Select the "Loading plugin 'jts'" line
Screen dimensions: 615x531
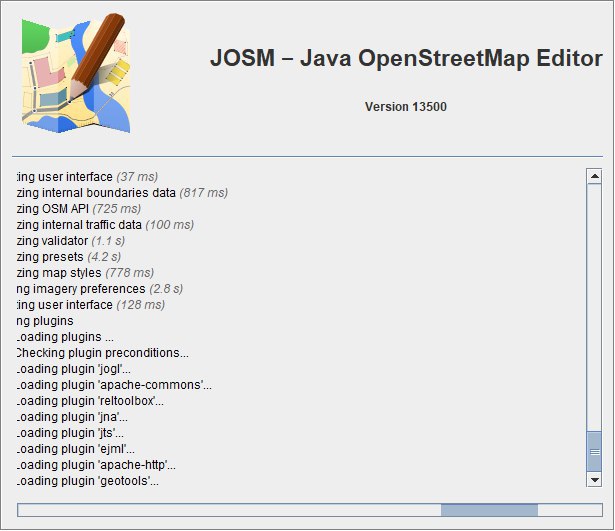70,433
